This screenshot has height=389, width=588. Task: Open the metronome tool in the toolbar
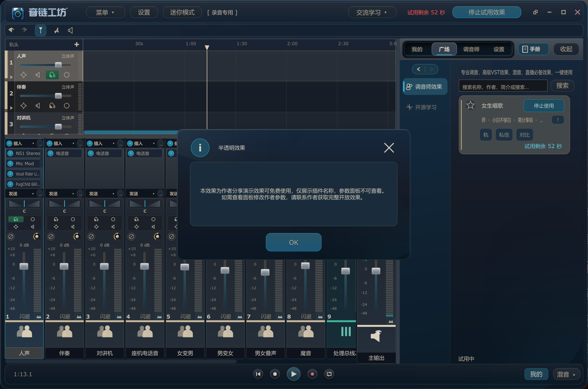(x=56, y=30)
